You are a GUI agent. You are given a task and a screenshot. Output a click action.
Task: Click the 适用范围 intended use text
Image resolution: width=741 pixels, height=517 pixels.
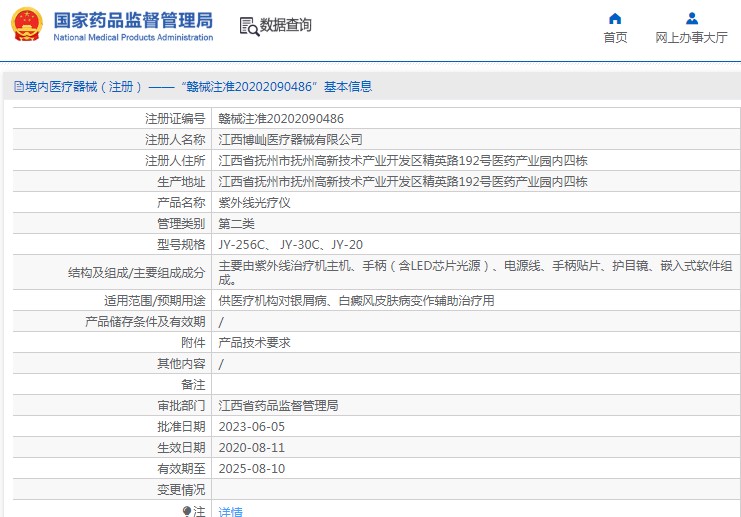click(356, 301)
